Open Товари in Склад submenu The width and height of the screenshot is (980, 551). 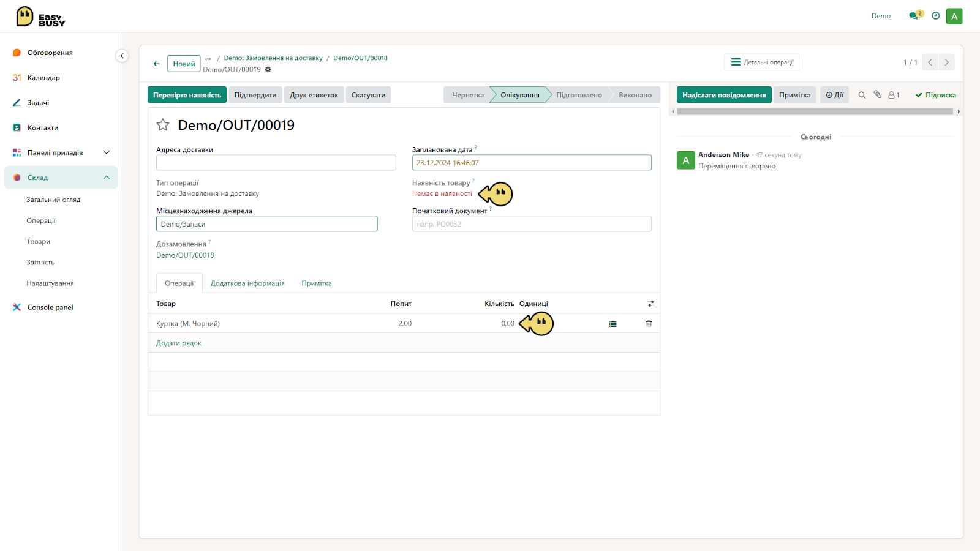coord(39,242)
